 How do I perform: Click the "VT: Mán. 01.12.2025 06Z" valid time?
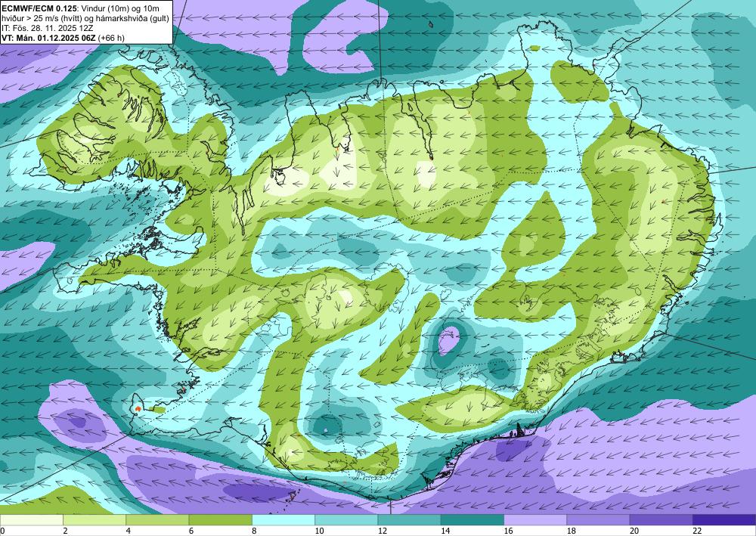tap(49, 38)
